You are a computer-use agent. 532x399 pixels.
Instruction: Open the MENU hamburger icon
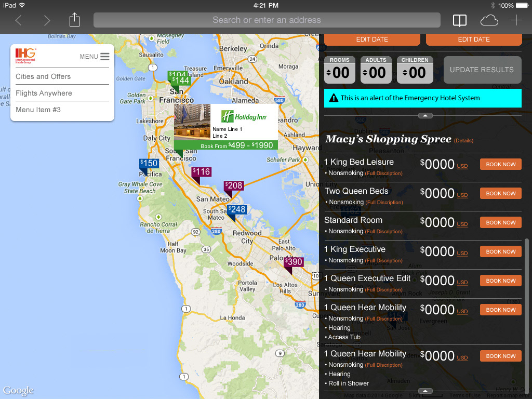coord(105,56)
